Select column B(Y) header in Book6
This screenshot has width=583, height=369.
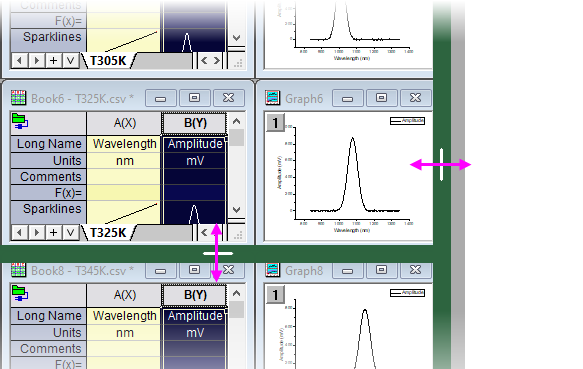[194, 123]
